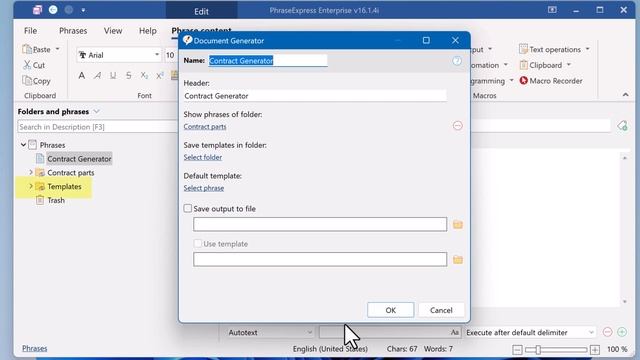This screenshot has width=640, height=360.
Task: Select the Trash item in tree
Action: tap(56, 200)
